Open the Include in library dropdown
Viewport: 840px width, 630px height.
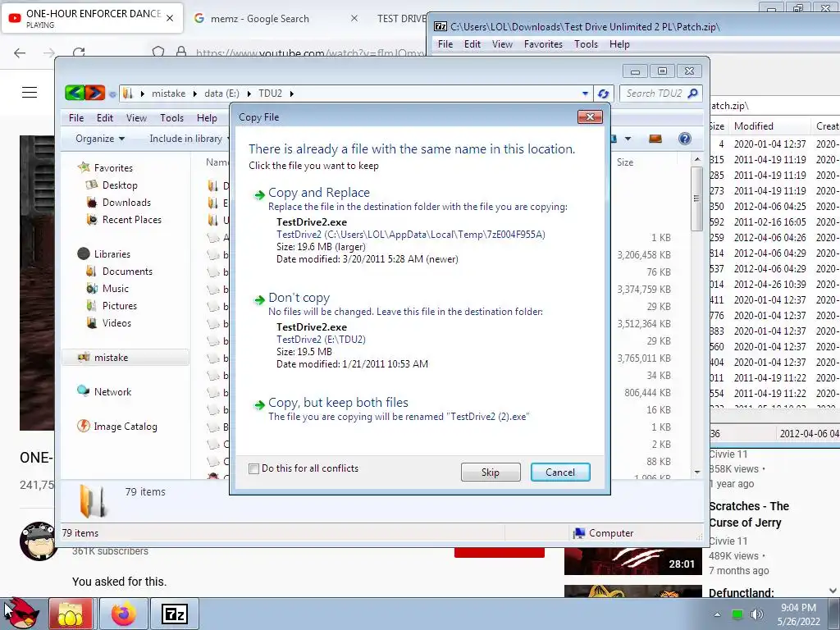pos(189,139)
